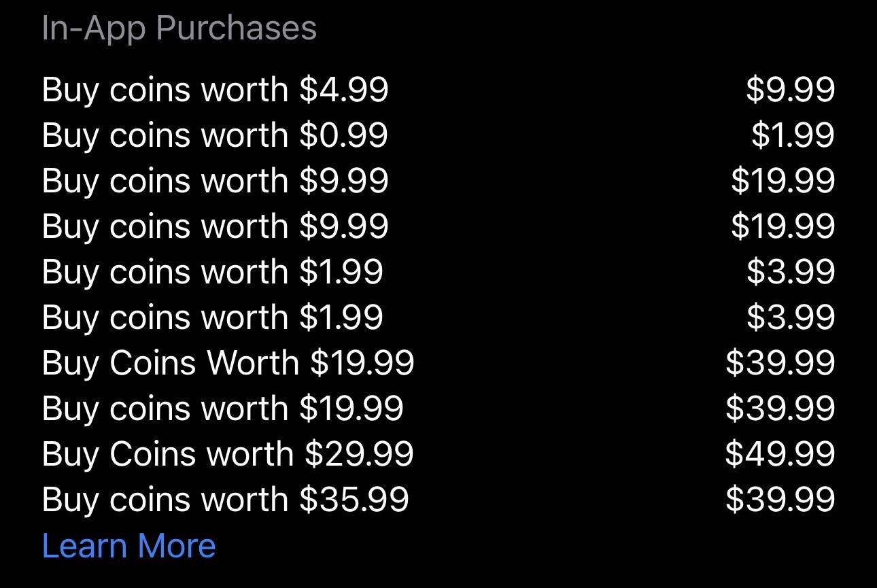The image size is (877, 588).
Task: Click $39.99 price beside lowercase coins worth $19.99
Action: [x=780, y=409]
